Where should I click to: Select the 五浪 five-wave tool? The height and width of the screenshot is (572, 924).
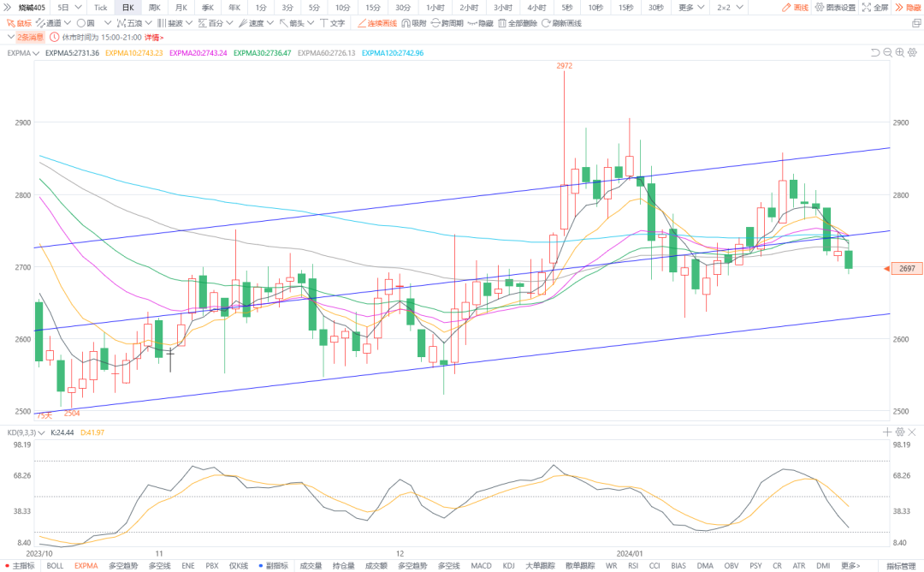point(130,23)
